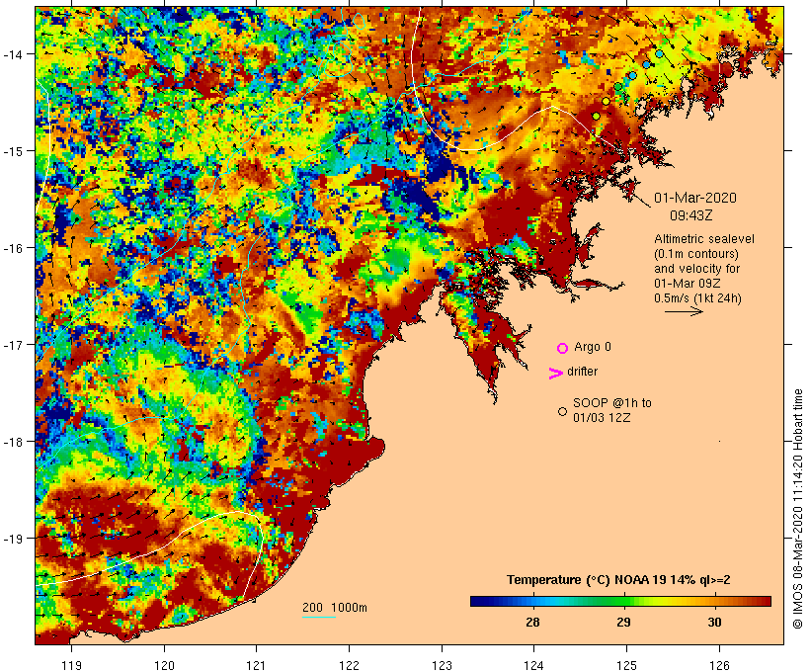Click the '01/03 12Z' legend text
The height and width of the screenshot is (672, 810).
602,418
